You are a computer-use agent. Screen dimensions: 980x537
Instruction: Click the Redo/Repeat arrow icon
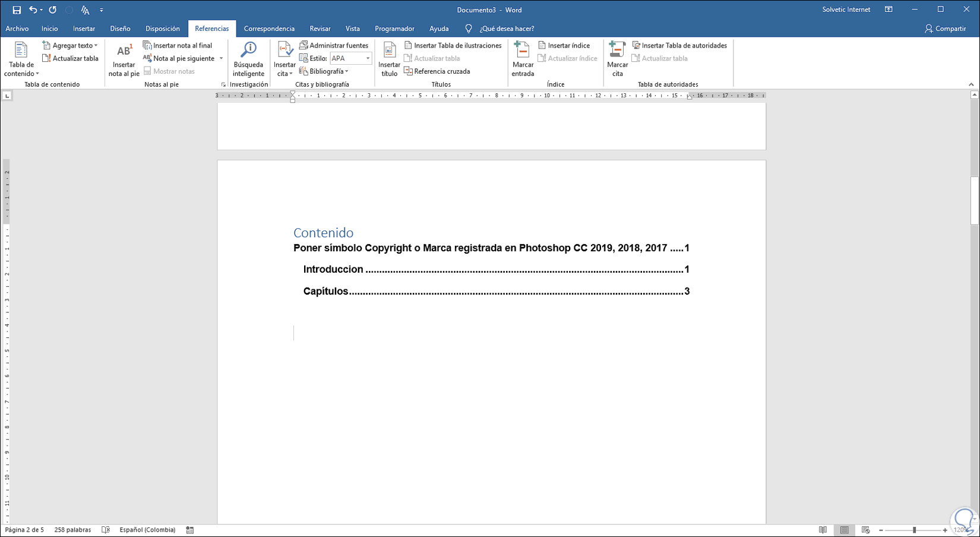click(53, 10)
